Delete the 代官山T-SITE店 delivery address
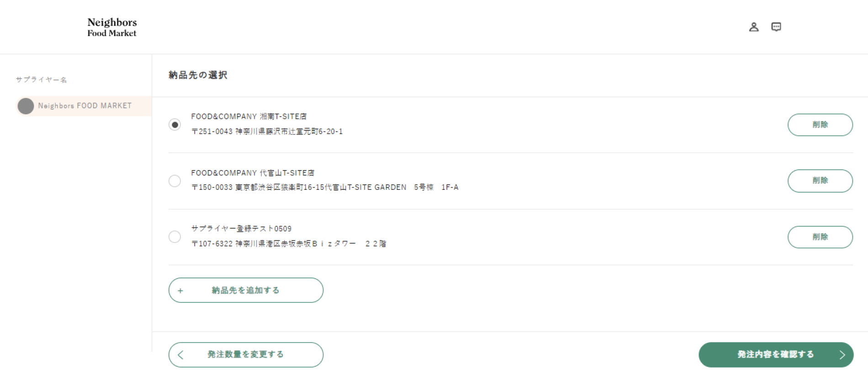This screenshot has height=380, width=868. coord(820,181)
